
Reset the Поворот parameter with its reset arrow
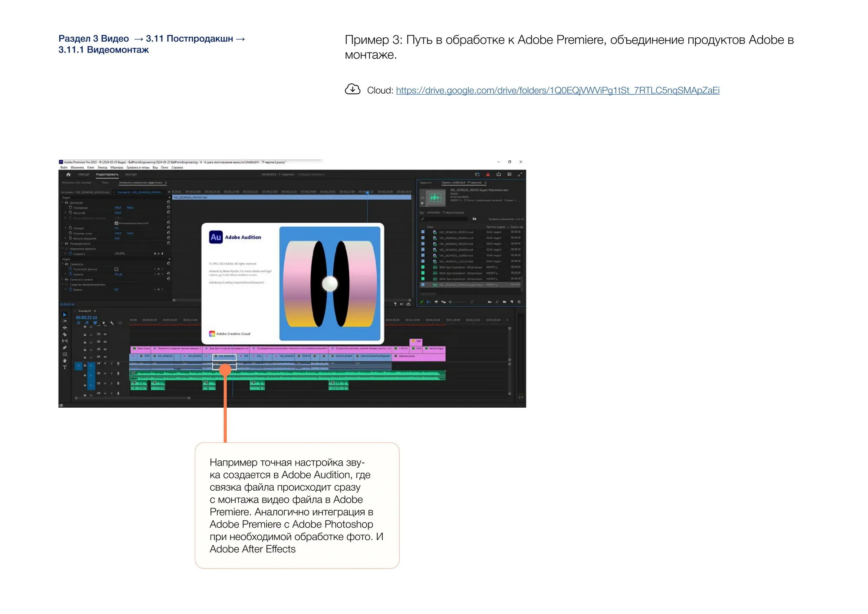click(x=168, y=228)
